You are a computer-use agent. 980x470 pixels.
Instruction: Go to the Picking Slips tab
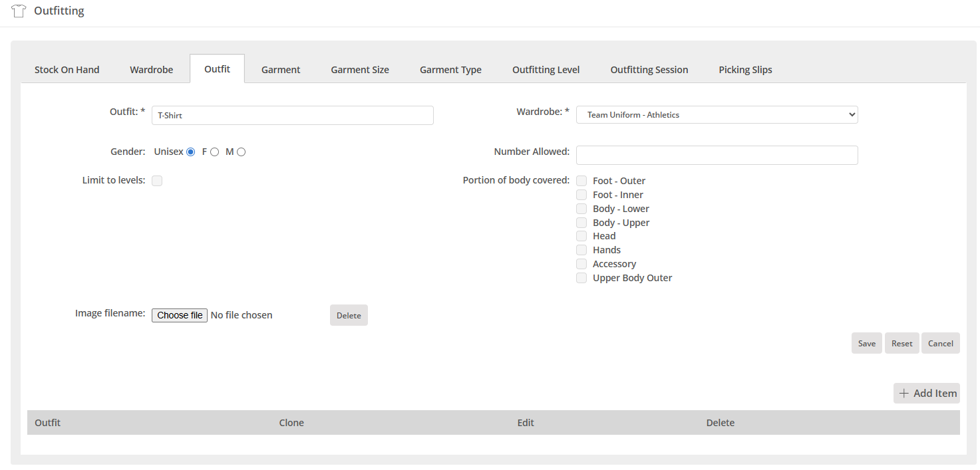(745, 70)
